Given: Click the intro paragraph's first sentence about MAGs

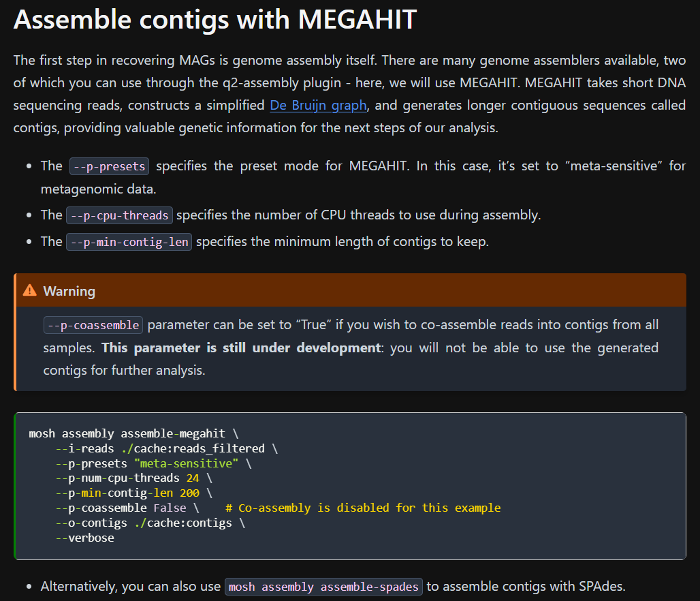Looking at the screenshot, I should (194, 60).
